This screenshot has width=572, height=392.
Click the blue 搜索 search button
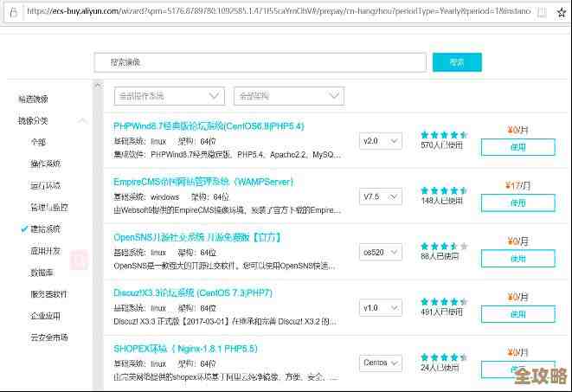(457, 62)
